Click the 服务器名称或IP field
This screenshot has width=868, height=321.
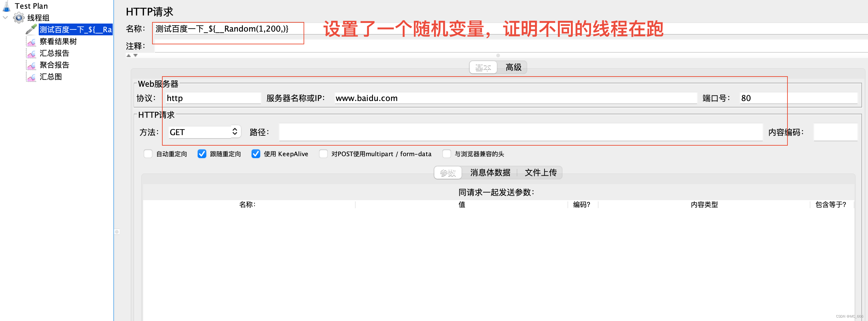coord(515,98)
